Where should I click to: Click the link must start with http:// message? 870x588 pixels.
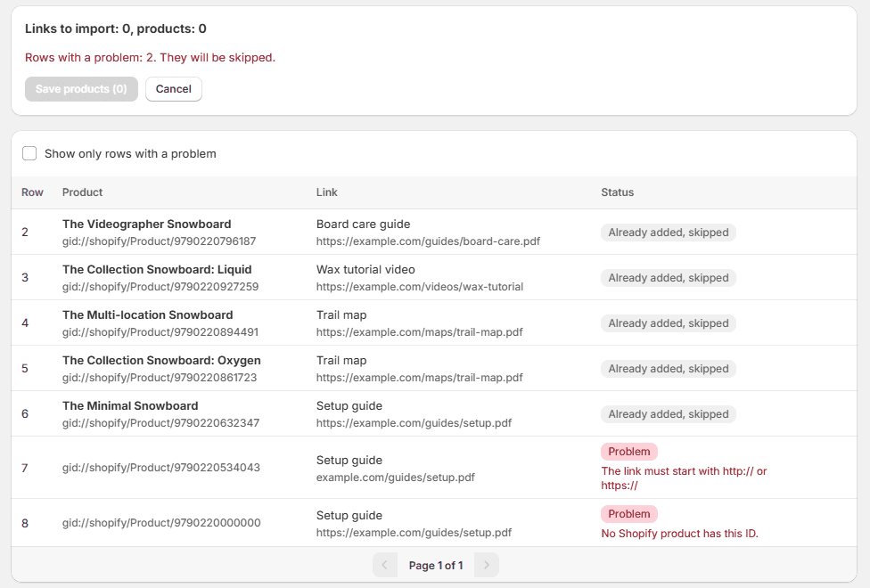(x=684, y=478)
